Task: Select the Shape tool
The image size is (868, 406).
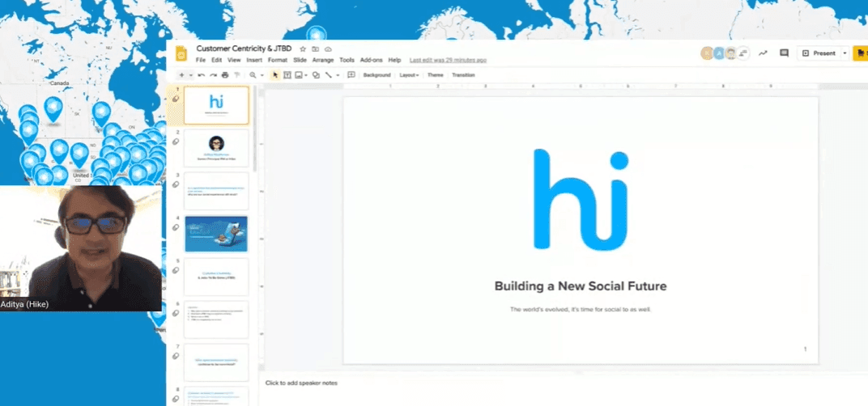Action: point(316,75)
